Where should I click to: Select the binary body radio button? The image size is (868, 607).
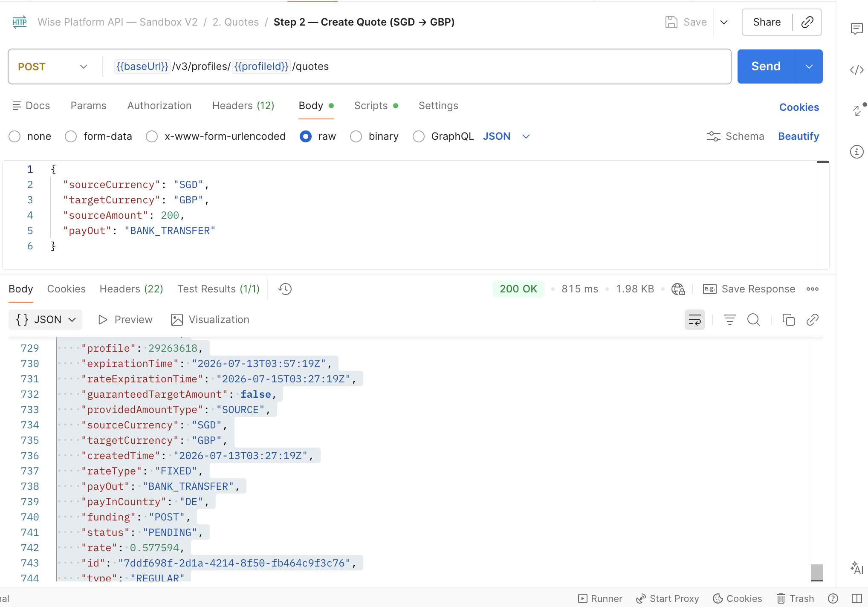point(356,136)
